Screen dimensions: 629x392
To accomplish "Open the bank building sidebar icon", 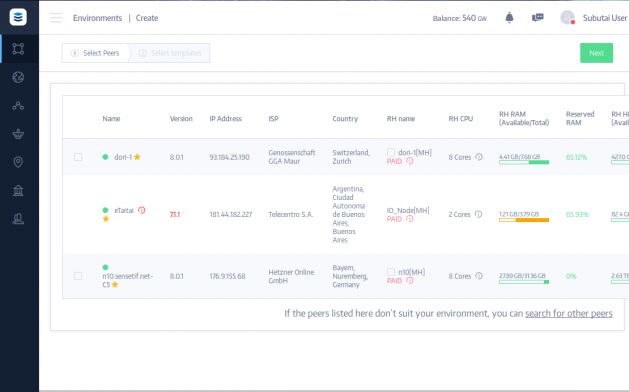I will (x=18, y=190).
